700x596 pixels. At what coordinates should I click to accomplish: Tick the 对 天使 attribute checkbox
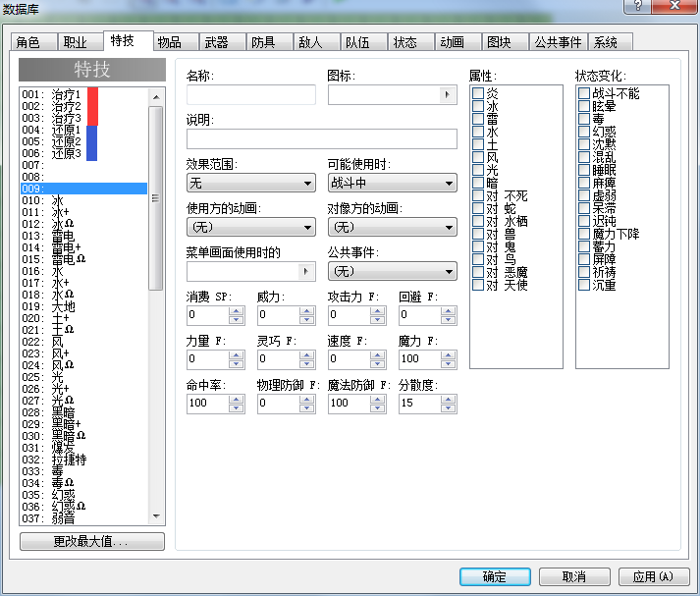(x=478, y=285)
